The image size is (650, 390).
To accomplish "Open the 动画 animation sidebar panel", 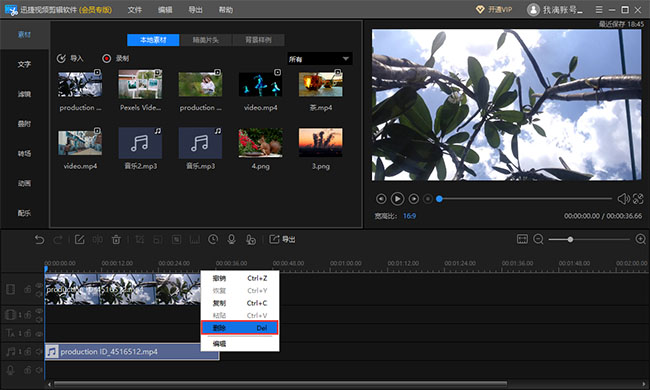I will point(24,183).
